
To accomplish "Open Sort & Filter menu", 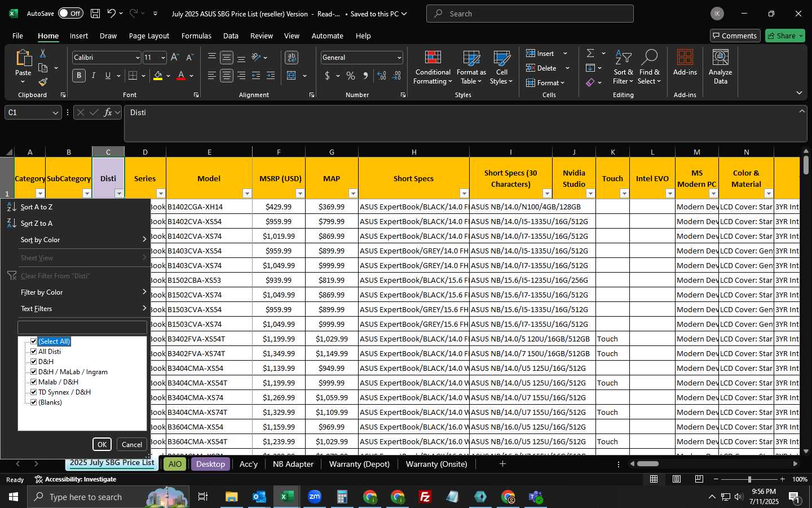I will click(x=623, y=68).
